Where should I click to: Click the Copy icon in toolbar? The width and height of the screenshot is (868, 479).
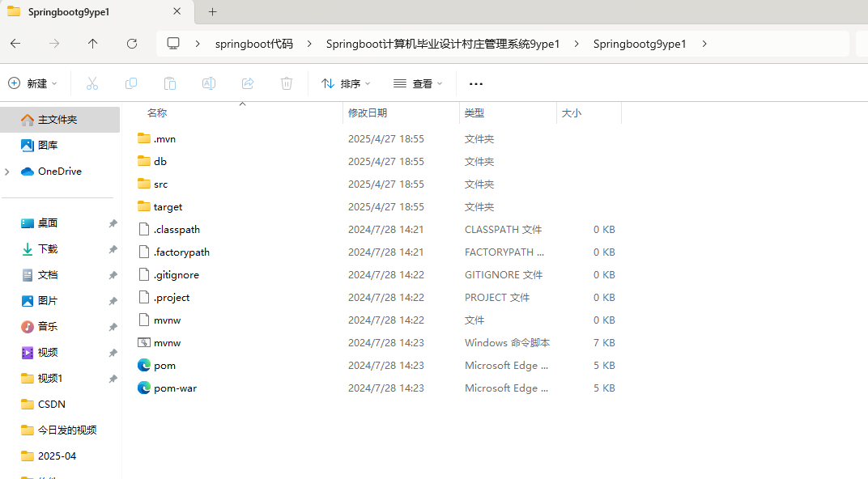coord(131,83)
